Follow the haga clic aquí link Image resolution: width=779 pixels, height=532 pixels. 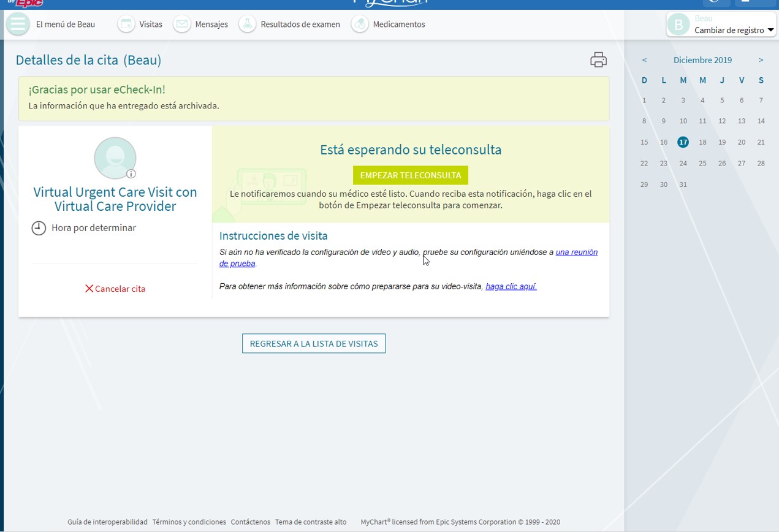coord(511,286)
